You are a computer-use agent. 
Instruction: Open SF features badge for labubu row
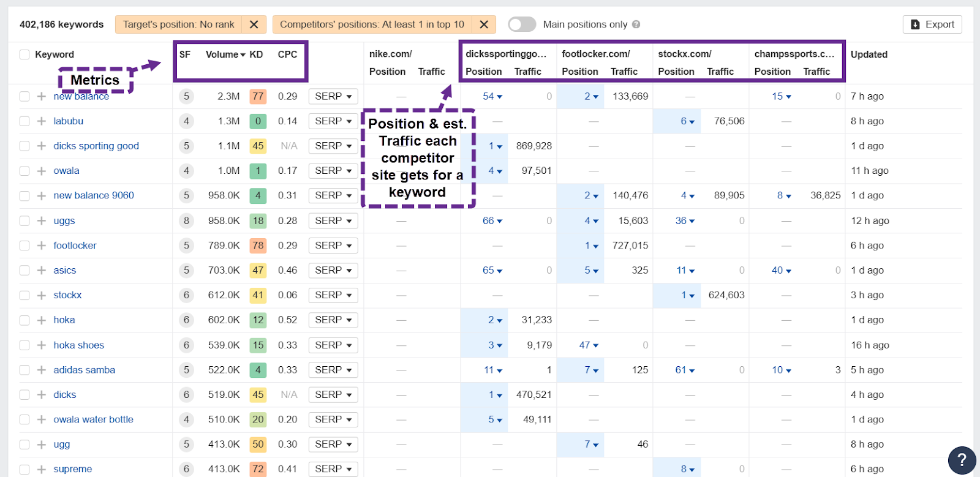pos(187,121)
